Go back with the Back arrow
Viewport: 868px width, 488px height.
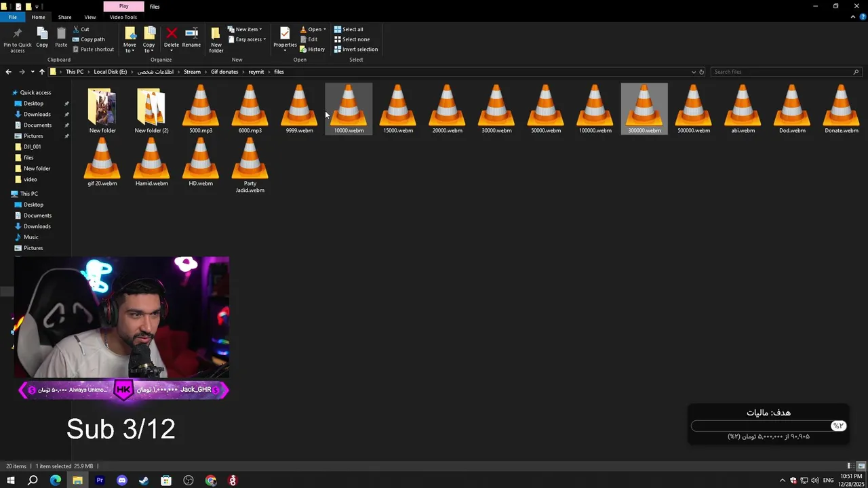point(8,72)
